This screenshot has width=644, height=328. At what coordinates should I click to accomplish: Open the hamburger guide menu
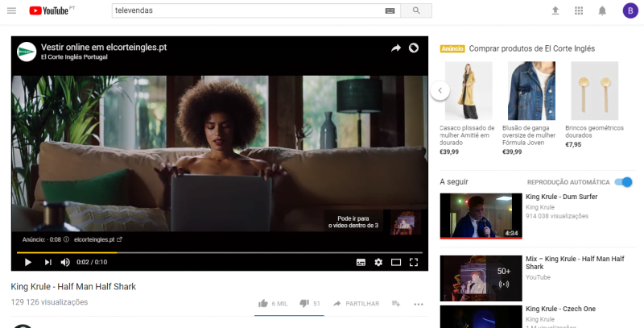11,10
